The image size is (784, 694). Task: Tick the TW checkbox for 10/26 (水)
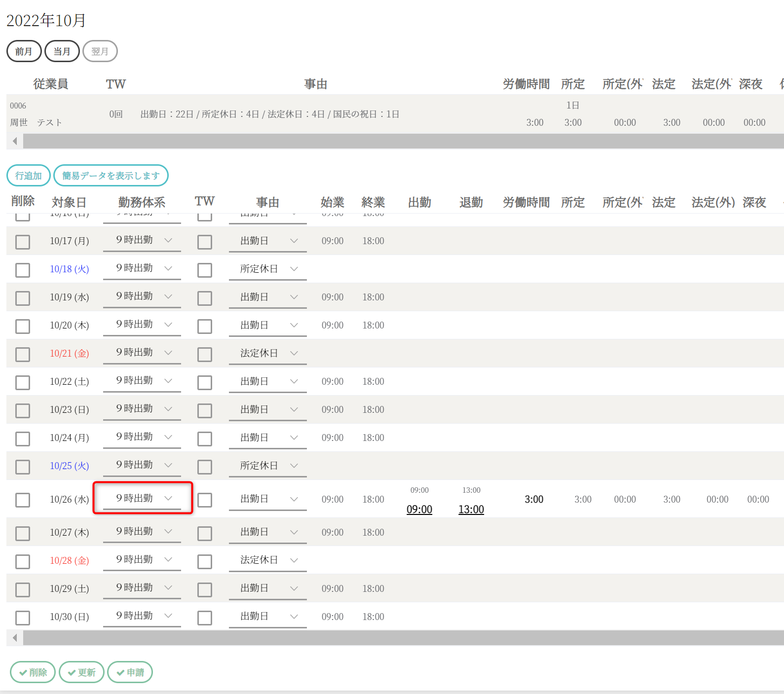point(205,500)
